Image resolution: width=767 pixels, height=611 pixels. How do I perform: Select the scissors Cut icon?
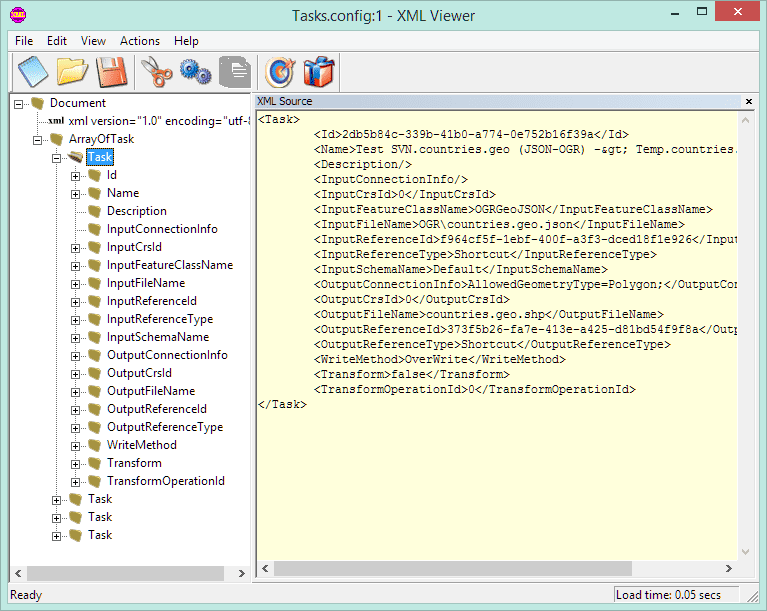pyautogui.click(x=156, y=72)
